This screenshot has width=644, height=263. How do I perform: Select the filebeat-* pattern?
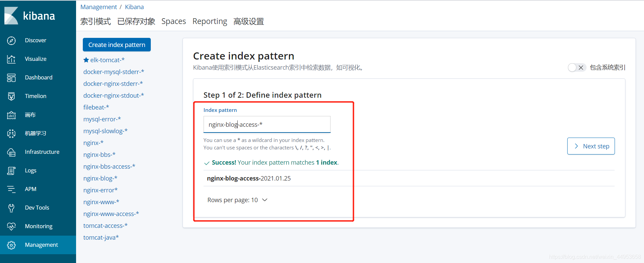tap(96, 107)
